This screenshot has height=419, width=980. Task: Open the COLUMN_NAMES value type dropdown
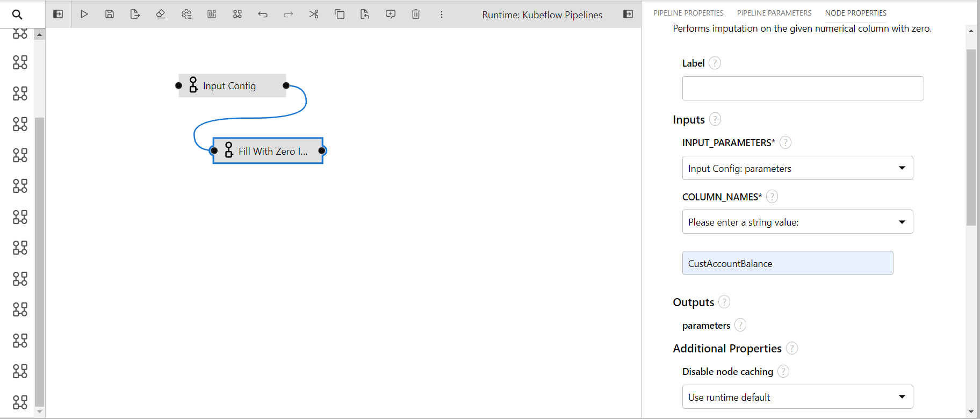[x=797, y=222]
